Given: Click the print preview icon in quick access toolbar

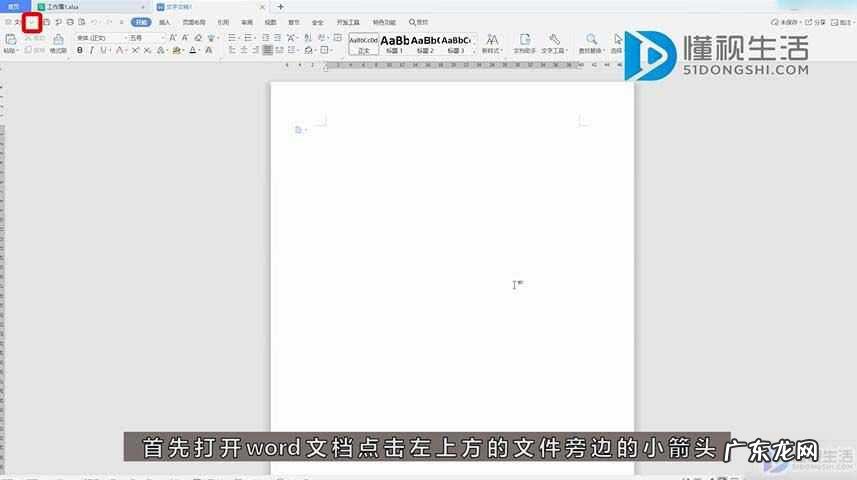Looking at the screenshot, I should pyautogui.click(x=82, y=22).
